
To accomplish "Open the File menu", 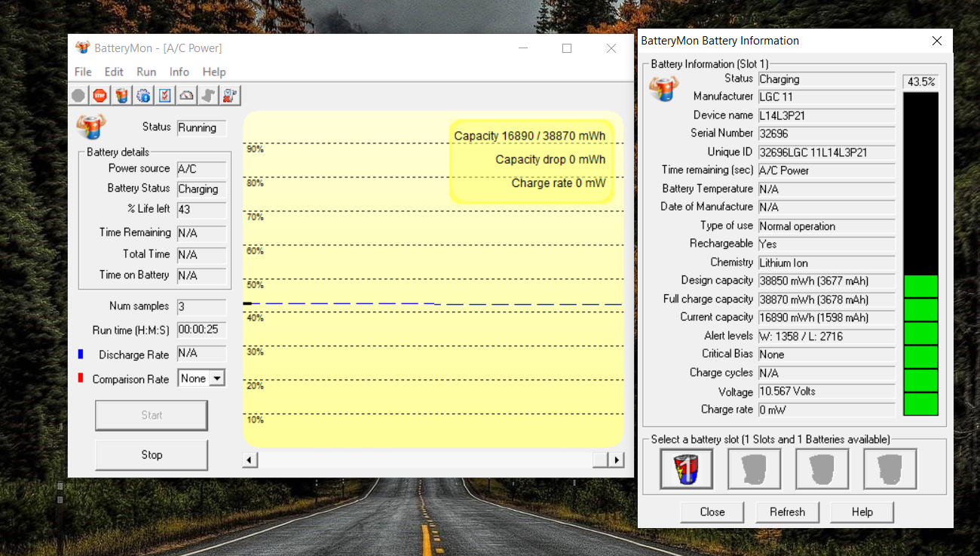I will [83, 72].
